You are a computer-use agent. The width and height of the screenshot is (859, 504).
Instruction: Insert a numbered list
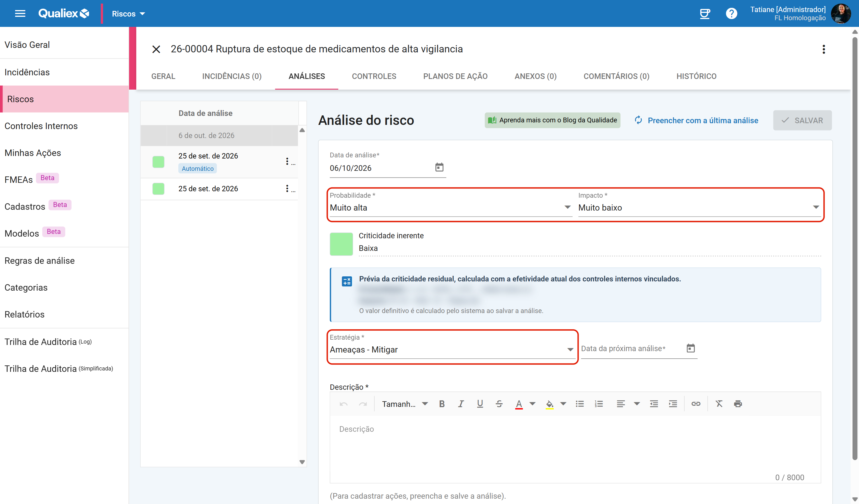599,404
